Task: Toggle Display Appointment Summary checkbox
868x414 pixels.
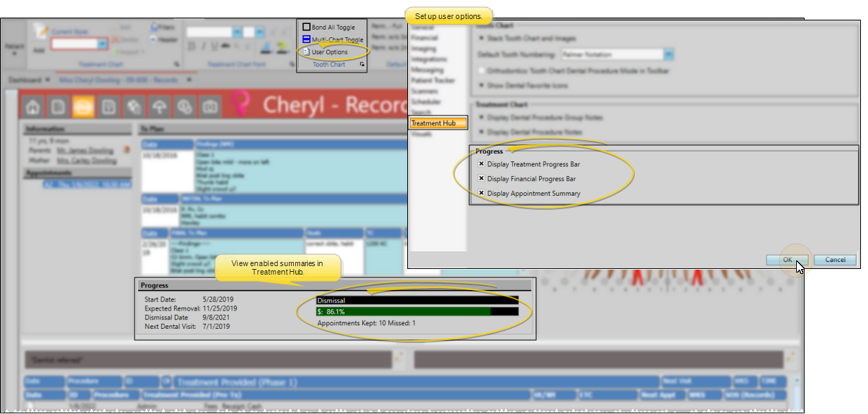Action: click(x=482, y=194)
